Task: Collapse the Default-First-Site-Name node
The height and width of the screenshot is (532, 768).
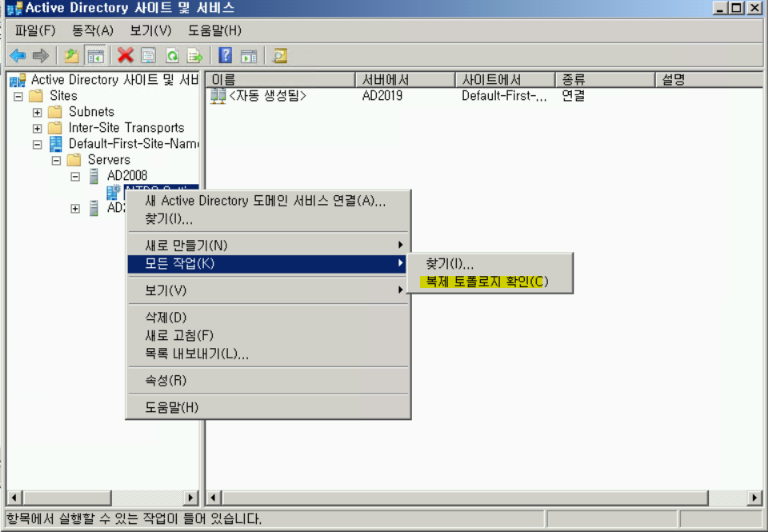Action: point(38,145)
